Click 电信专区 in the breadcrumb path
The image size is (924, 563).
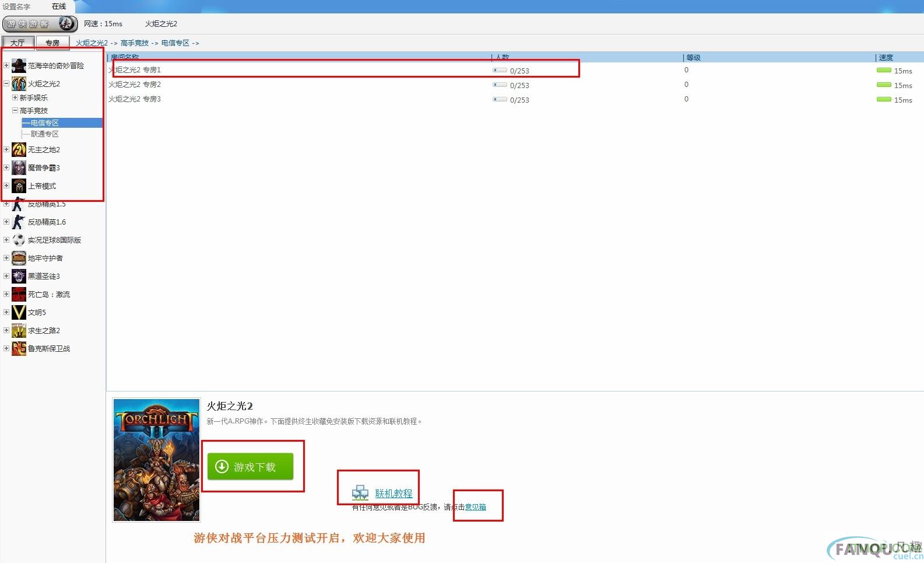175,43
